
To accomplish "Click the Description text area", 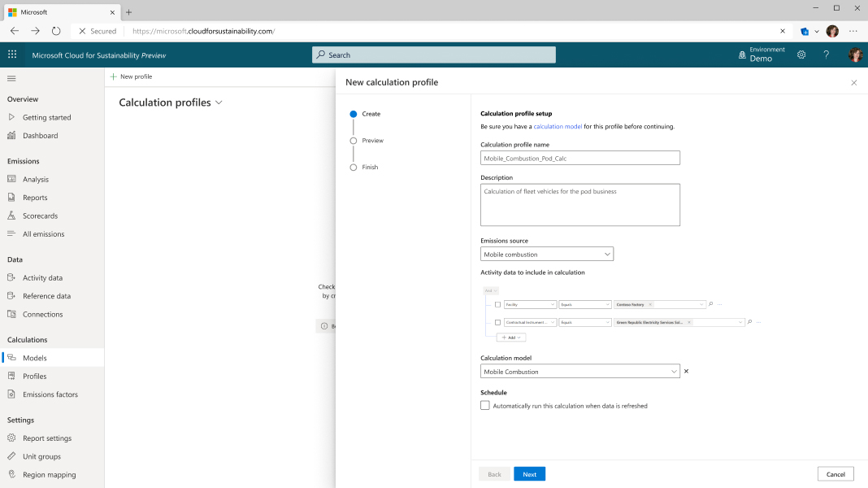I will tap(580, 205).
